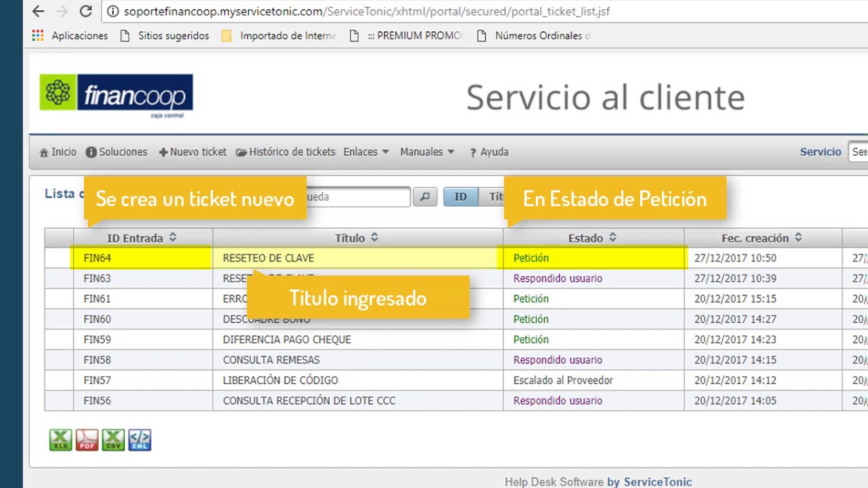Export the list to XML
Image resolution: width=868 pixels, height=488 pixels.
pyautogui.click(x=140, y=440)
